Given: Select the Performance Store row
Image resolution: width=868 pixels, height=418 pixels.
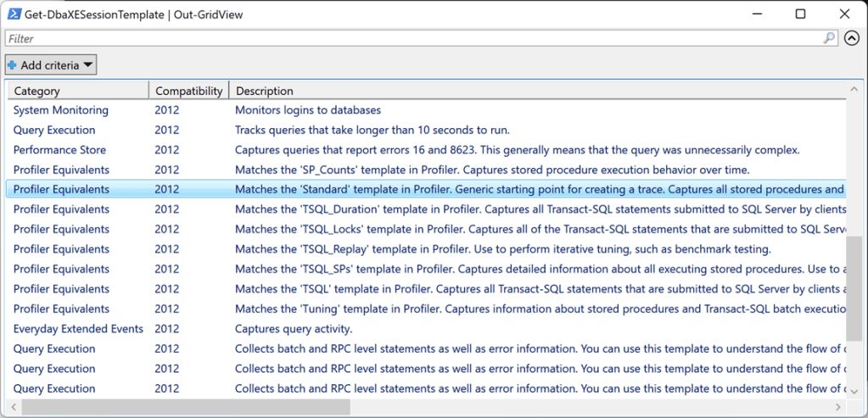Looking at the screenshot, I should [x=59, y=150].
